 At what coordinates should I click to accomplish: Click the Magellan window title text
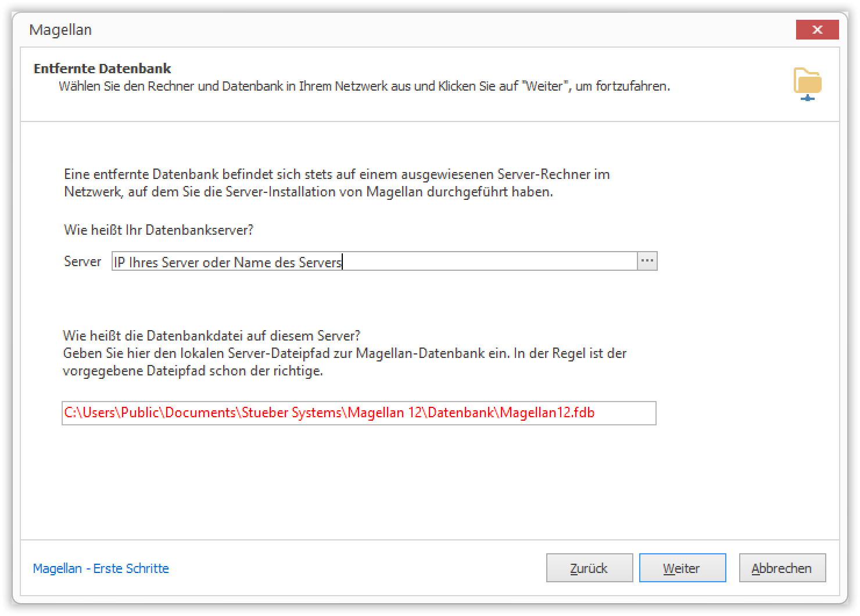[60, 30]
